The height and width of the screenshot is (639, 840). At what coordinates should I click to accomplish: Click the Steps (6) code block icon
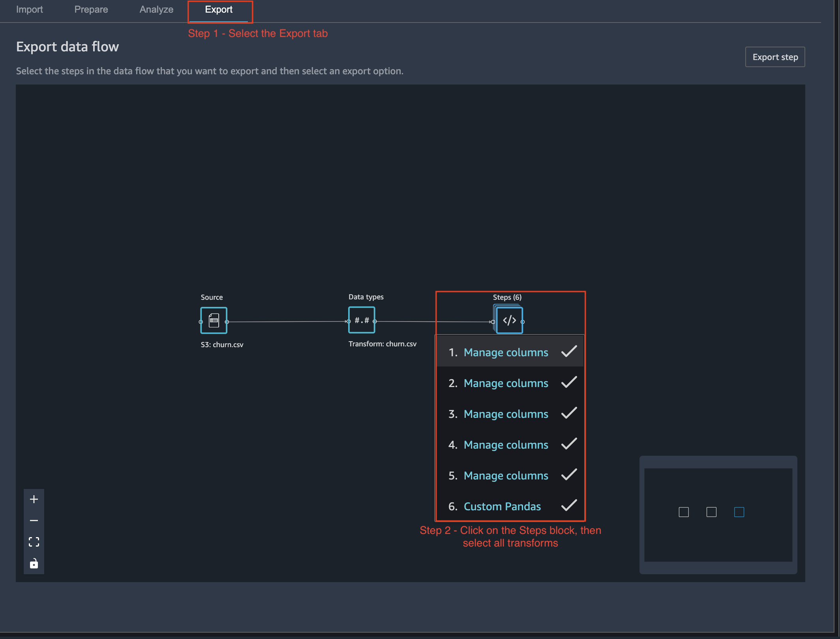tap(509, 320)
